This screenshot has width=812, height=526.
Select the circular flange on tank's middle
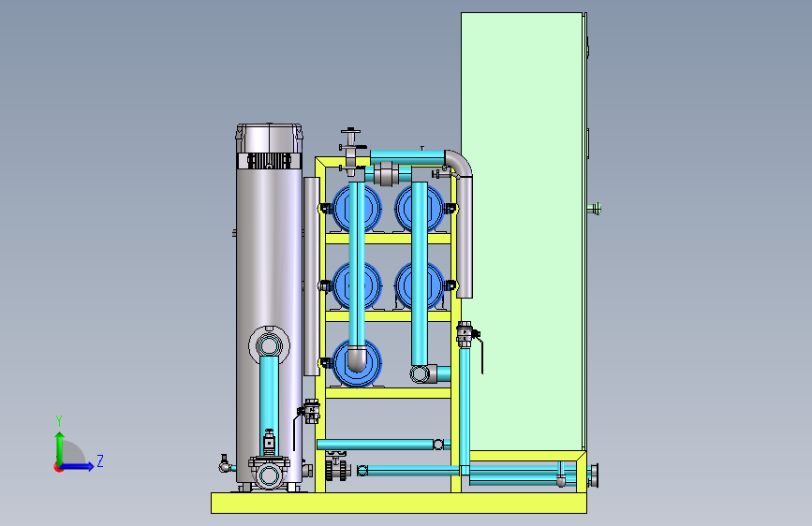(270, 345)
